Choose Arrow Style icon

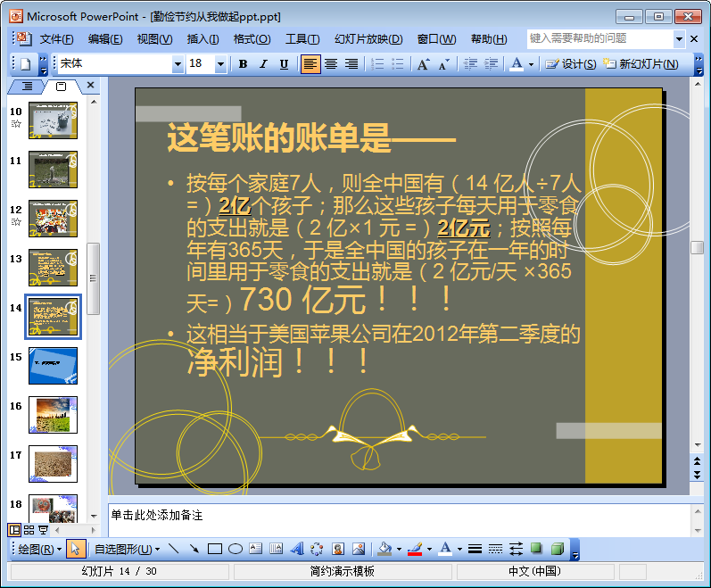[516, 550]
